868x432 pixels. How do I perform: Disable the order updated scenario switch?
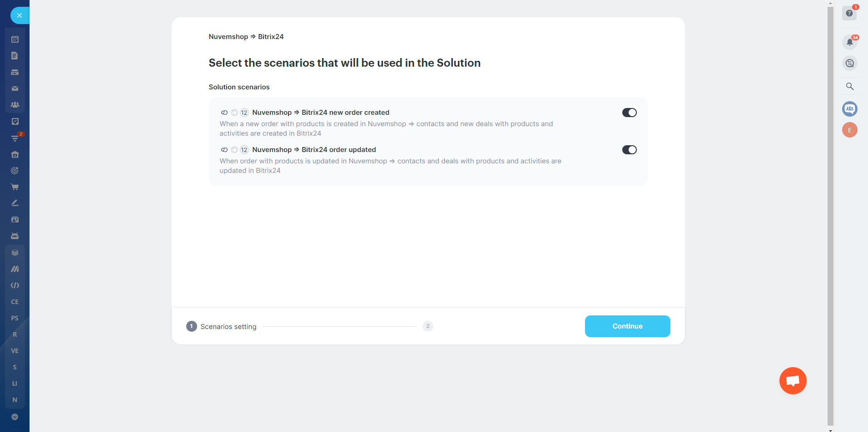pos(629,150)
